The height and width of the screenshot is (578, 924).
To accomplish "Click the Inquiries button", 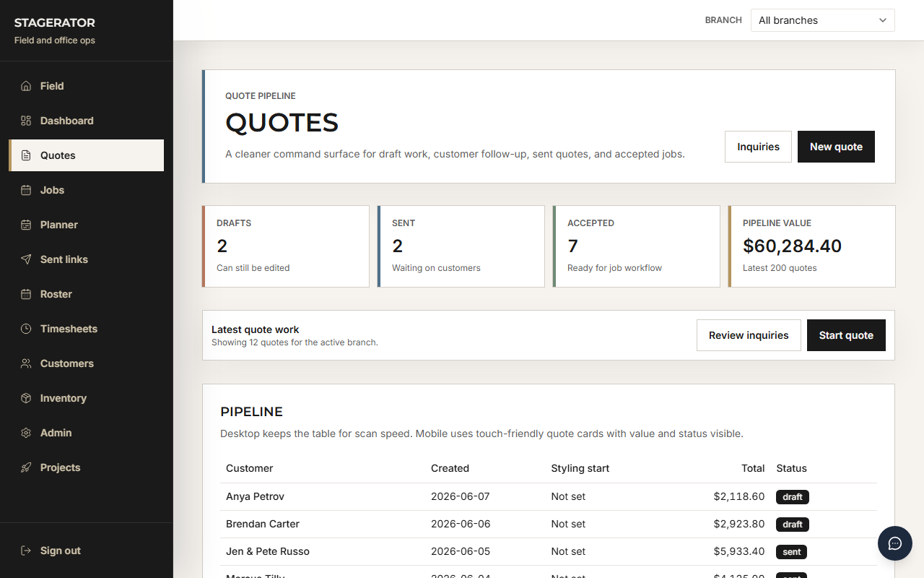I will [758, 147].
